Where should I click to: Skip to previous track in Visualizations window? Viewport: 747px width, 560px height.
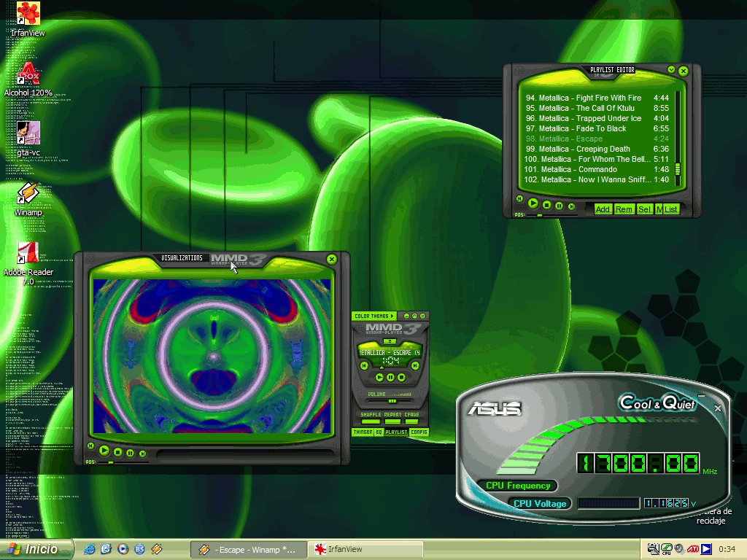(x=90, y=446)
